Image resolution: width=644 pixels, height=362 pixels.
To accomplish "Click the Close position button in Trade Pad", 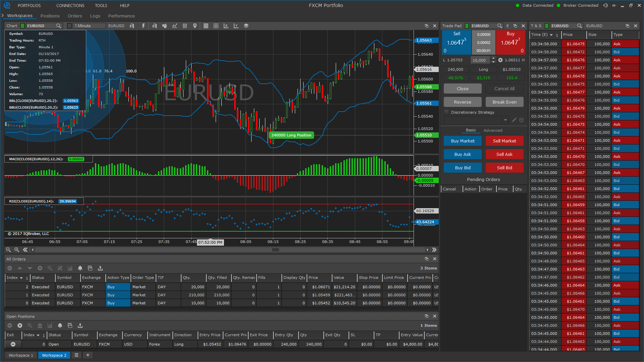I will click(x=463, y=88).
